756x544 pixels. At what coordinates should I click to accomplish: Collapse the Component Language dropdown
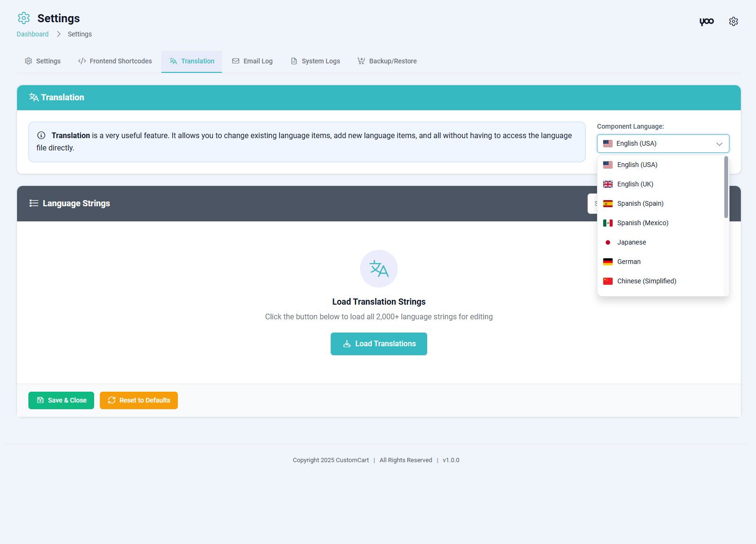719,144
